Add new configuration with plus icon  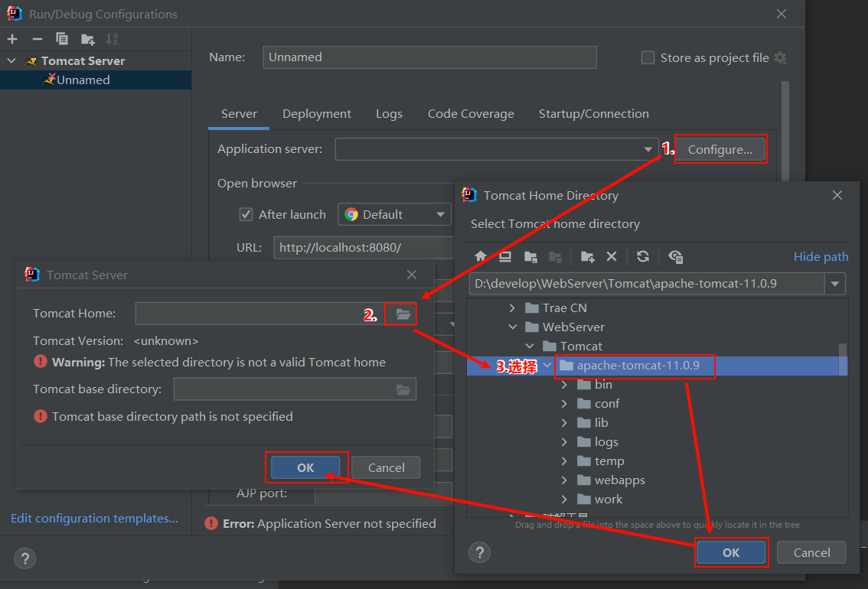coord(12,39)
